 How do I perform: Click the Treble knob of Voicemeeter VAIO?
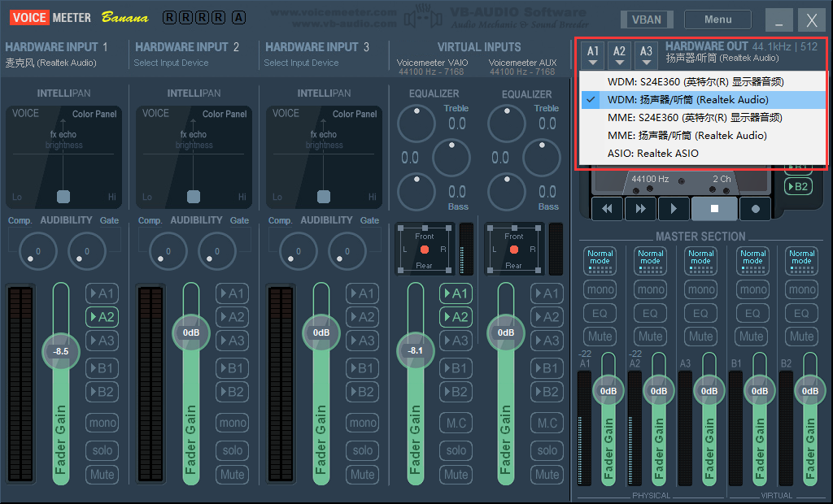[416, 124]
